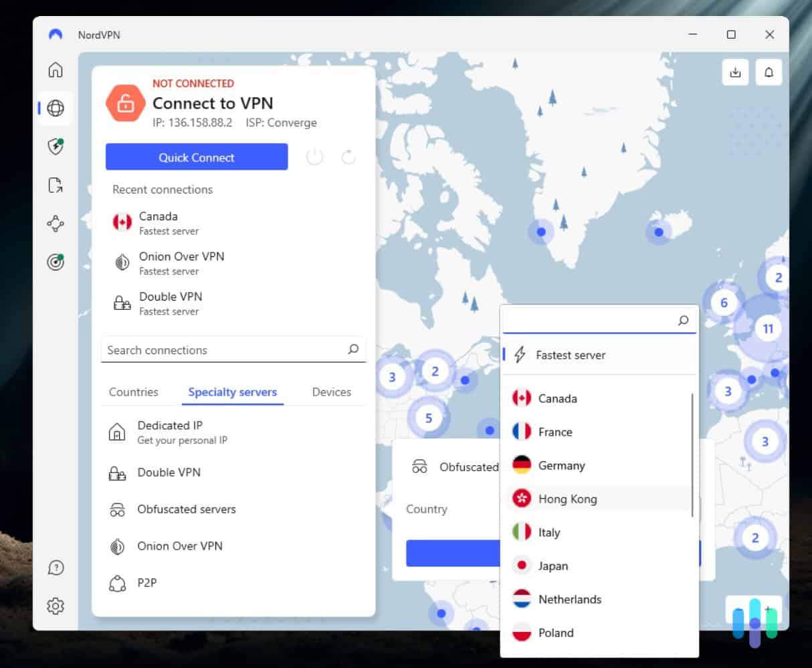This screenshot has height=668, width=812.
Task: Click the reconnect refresh toggle icon
Action: pos(348,157)
